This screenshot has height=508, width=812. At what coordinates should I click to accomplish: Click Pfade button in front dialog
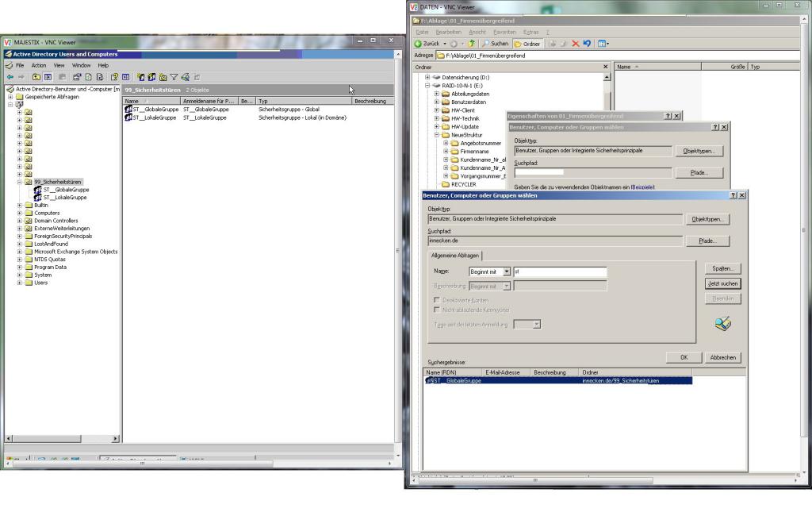pyautogui.click(x=707, y=241)
